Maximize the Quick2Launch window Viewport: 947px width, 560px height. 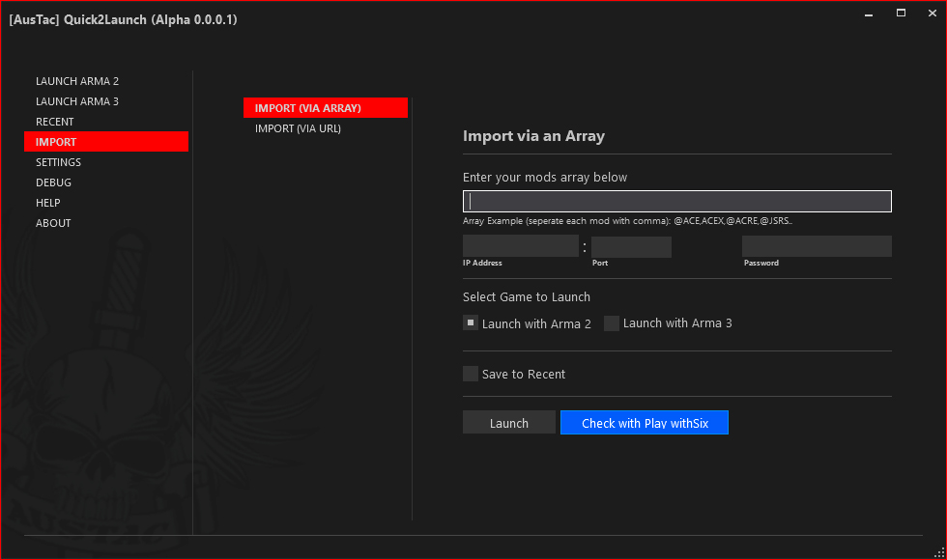(x=901, y=14)
